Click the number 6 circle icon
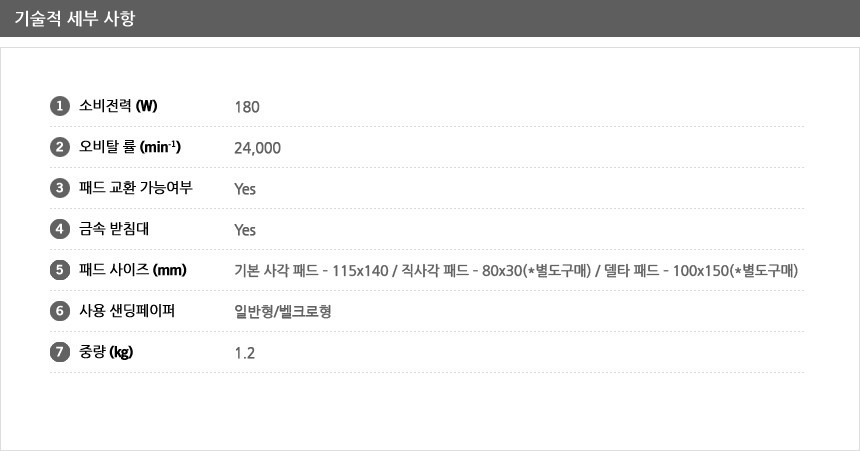 click(60, 311)
